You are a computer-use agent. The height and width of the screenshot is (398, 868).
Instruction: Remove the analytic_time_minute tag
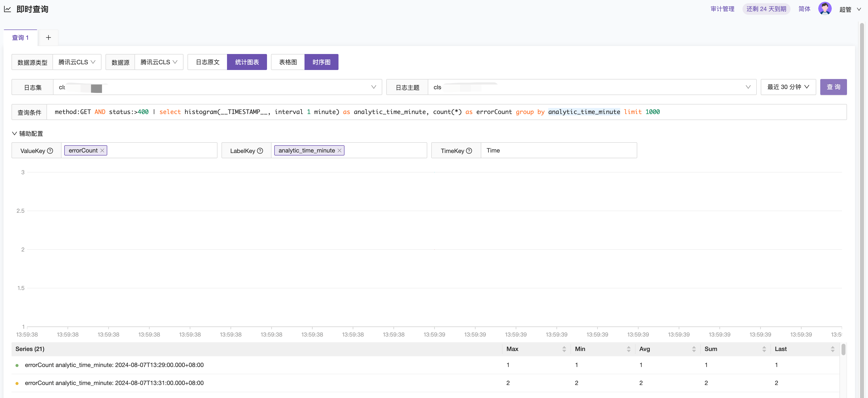tap(339, 150)
